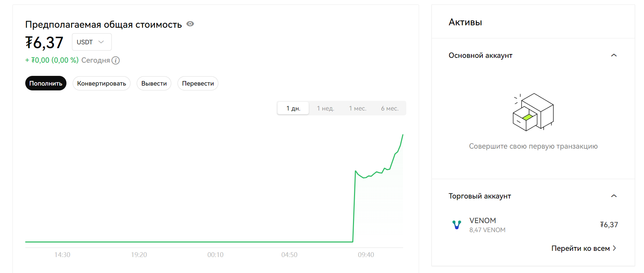Hide the estimated total balance with eye icon
This screenshot has width=644, height=273.
click(190, 24)
